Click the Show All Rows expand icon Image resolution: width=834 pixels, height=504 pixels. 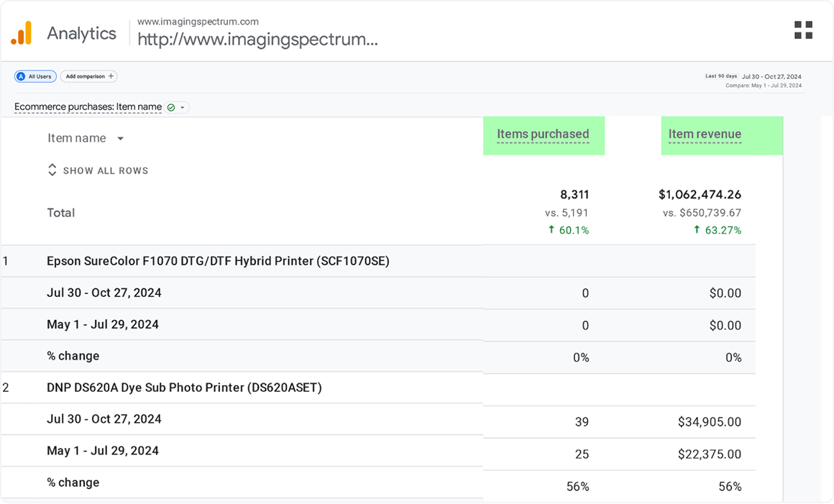click(52, 170)
